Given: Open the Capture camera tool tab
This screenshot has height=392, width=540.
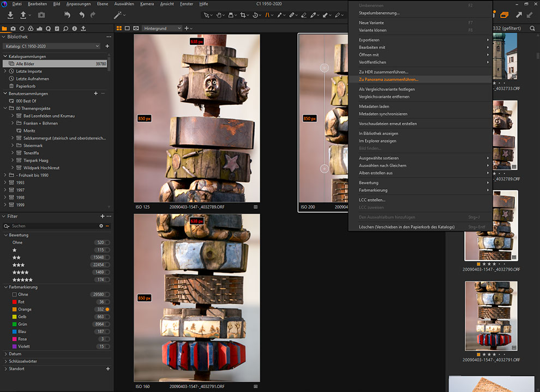Looking at the screenshot, I should 13,28.
